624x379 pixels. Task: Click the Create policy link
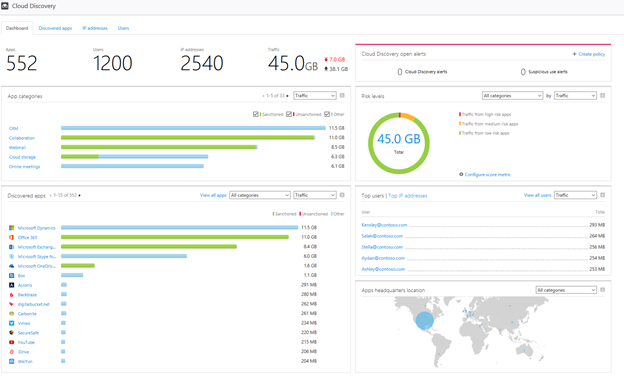pyautogui.click(x=589, y=54)
